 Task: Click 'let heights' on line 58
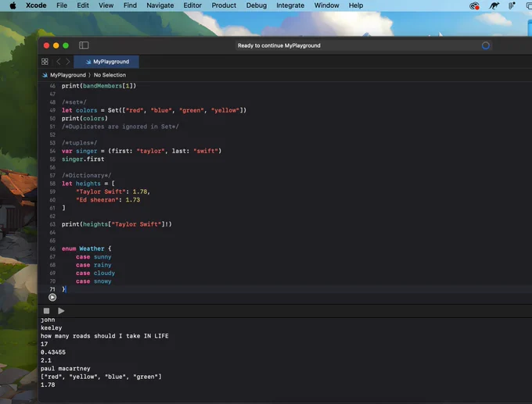pos(88,184)
